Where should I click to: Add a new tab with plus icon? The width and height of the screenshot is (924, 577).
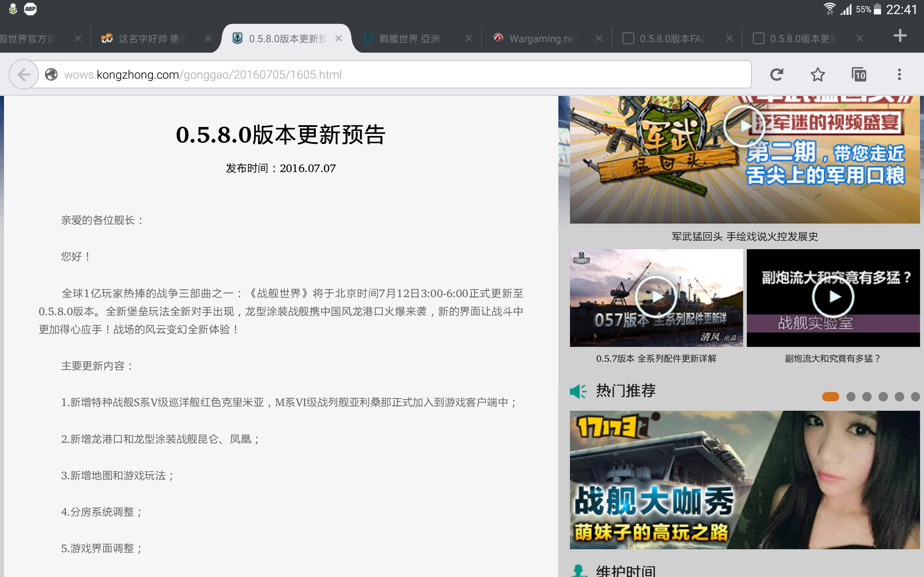[x=900, y=36]
